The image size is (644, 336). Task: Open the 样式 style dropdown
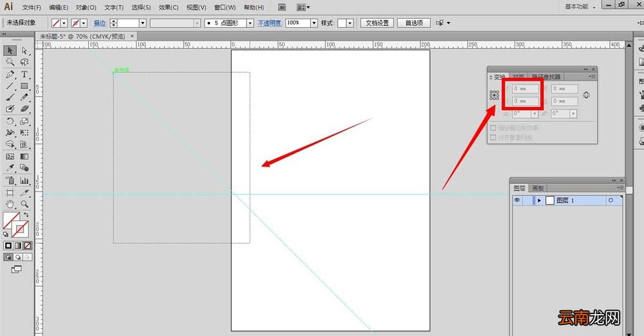350,23
